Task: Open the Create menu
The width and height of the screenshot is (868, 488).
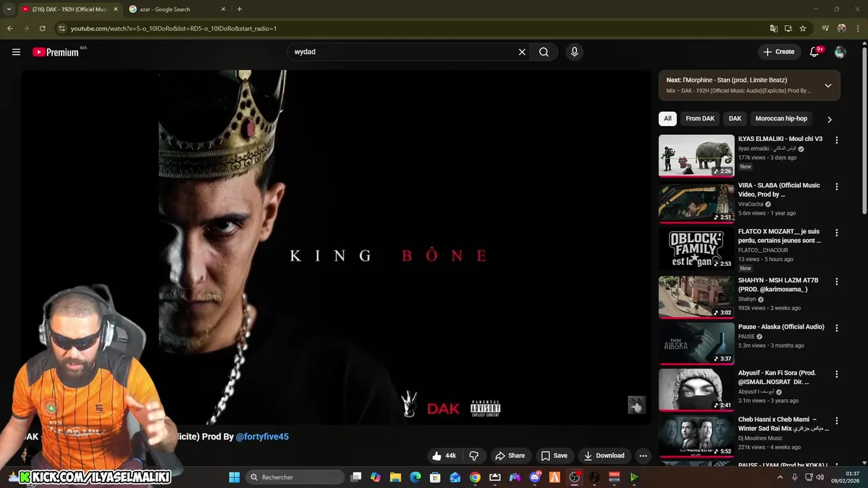Action: 778,52
